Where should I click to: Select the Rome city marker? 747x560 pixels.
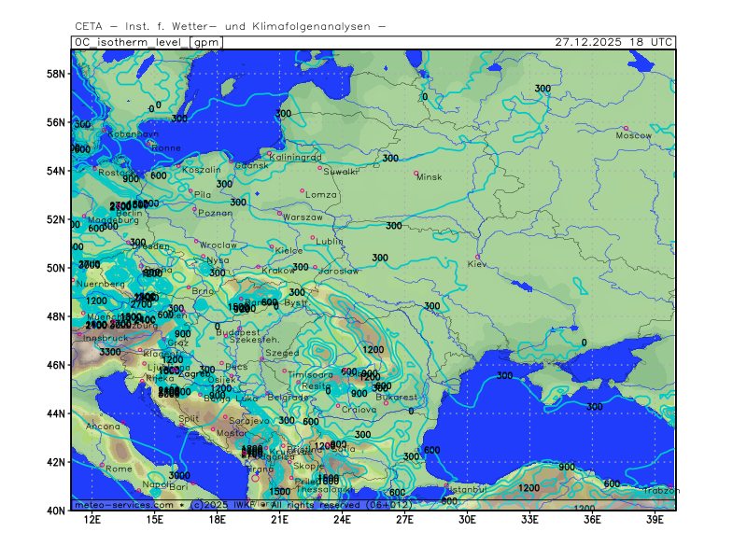click(103, 464)
